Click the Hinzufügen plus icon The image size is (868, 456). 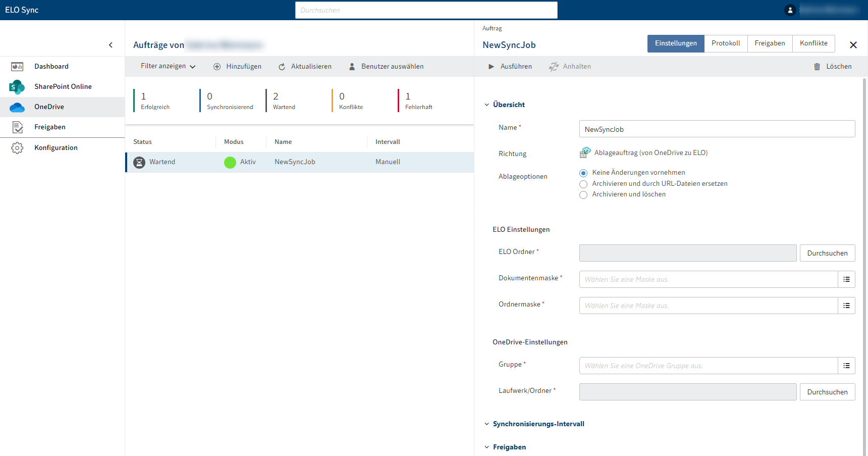[217, 67]
